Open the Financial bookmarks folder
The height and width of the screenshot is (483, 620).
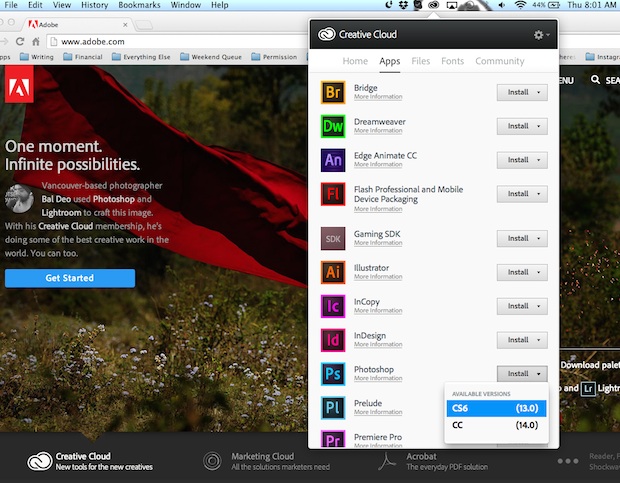pos(83,57)
